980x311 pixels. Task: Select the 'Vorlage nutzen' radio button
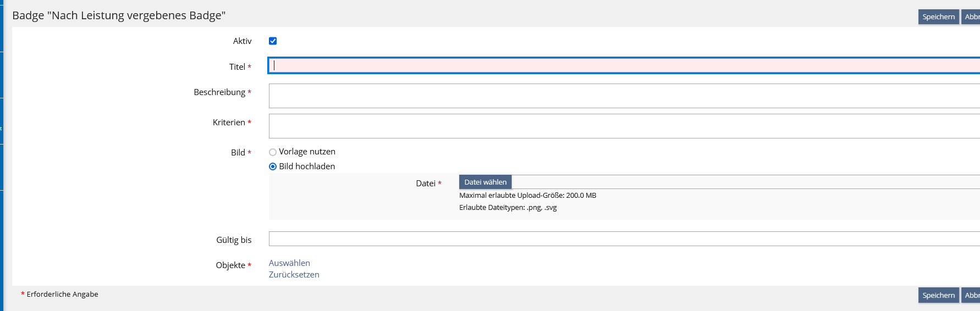click(x=273, y=152)
